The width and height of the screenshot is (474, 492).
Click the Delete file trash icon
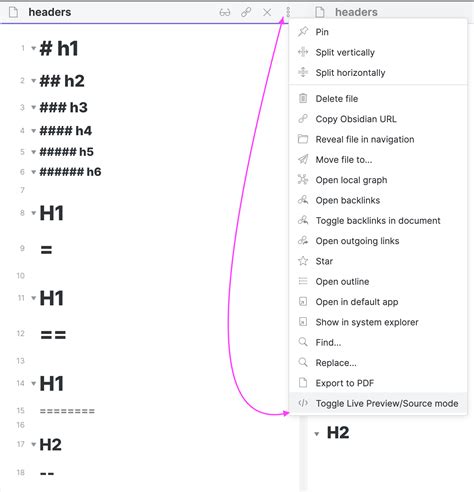(x=303, y=98)
